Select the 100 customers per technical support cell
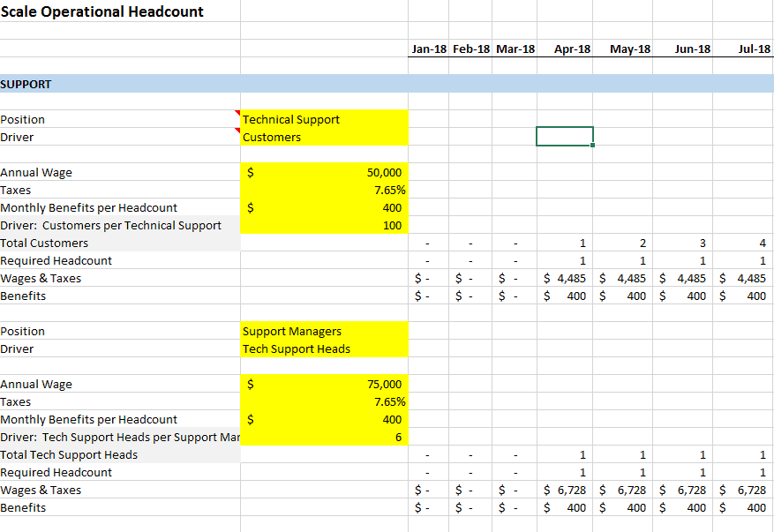The height and width of the screenshot is (532, 774). pyautogui.click(x=324, y=225)
